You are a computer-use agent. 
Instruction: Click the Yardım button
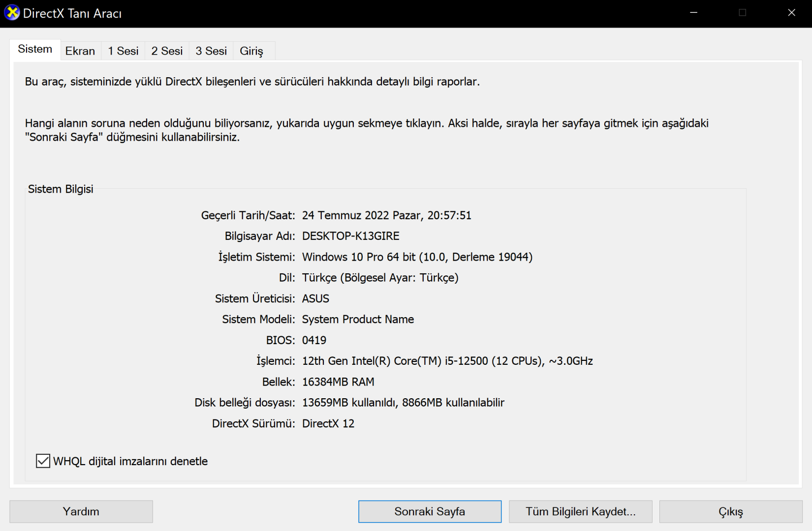(81, 512)
